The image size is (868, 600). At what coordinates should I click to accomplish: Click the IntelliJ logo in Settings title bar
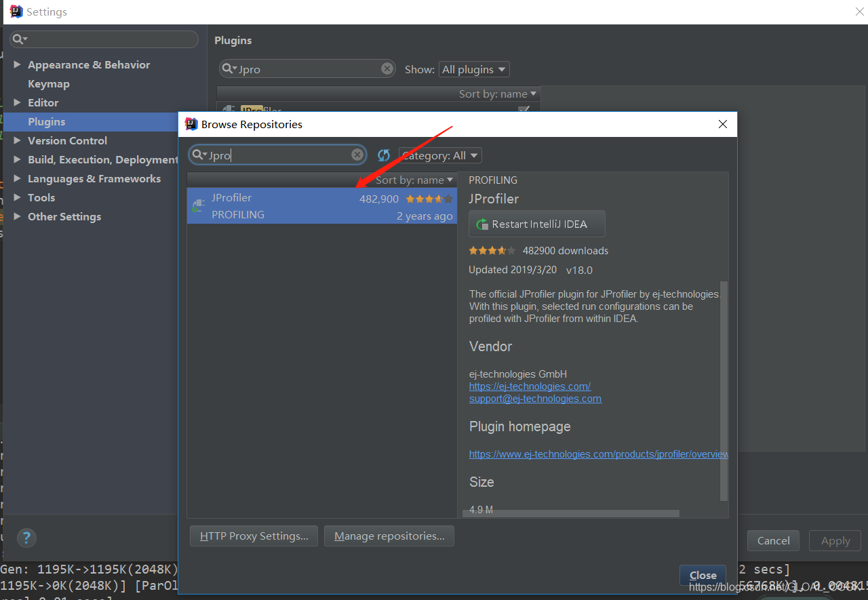point(16,12)
